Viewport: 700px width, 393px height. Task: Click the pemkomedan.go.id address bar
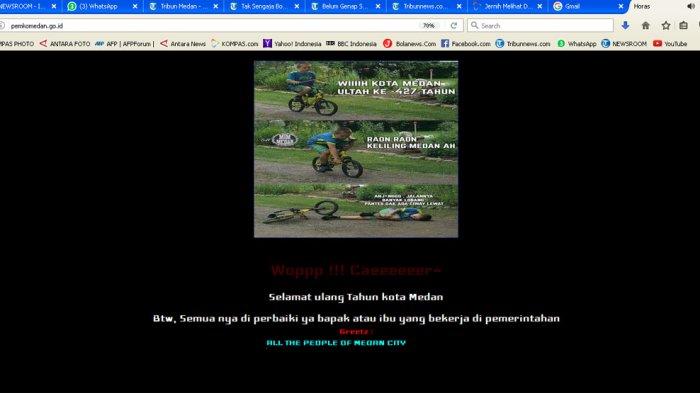(214, 25)
